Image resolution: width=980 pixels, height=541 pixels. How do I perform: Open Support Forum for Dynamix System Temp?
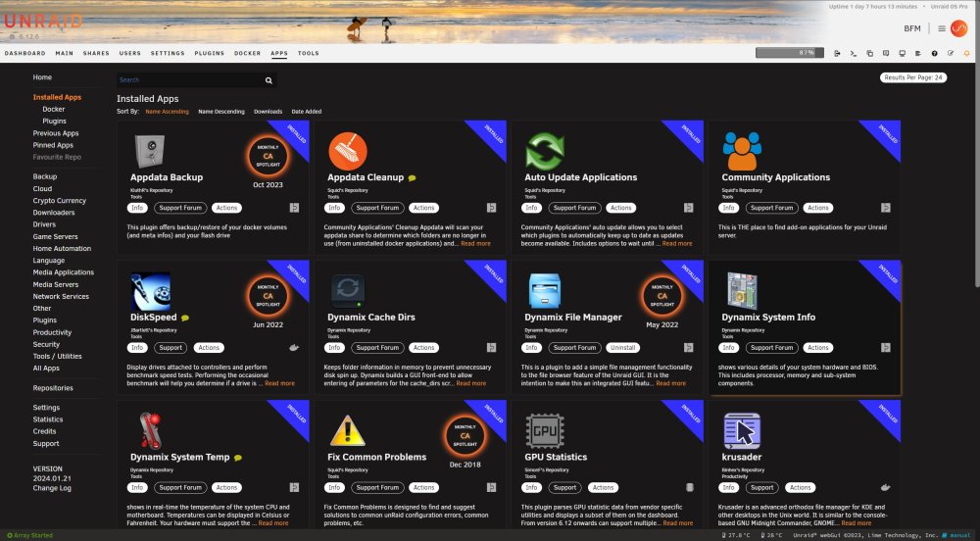tap(180, 488)
